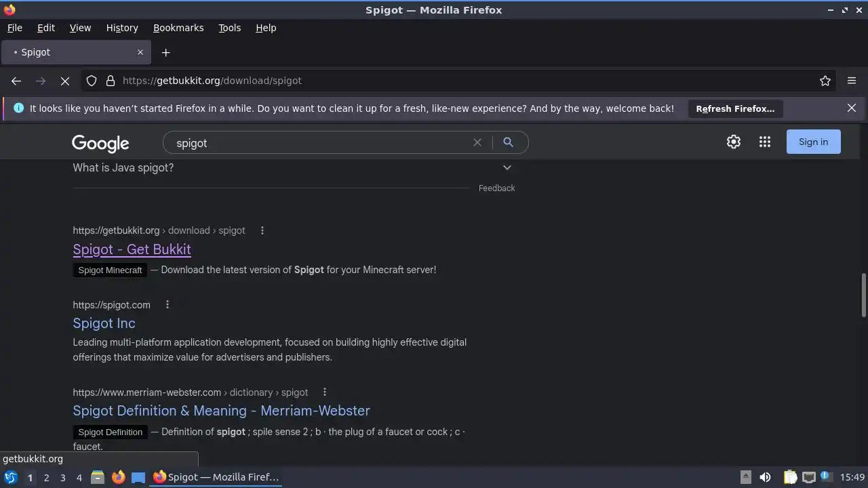Go back to the previous page
The width and height of the screenshot is (868, 488).
[16, 81]
